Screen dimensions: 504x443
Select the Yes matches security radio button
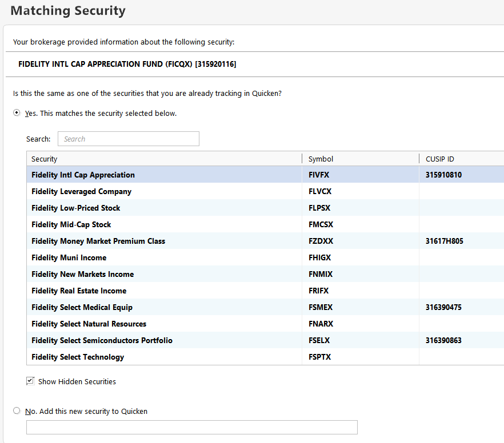(17, 113)
